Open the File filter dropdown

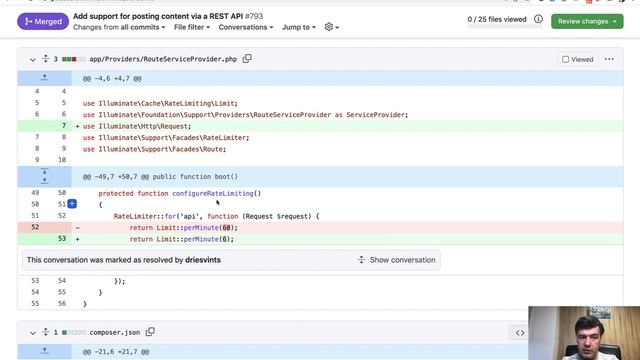tap(192, 27)
